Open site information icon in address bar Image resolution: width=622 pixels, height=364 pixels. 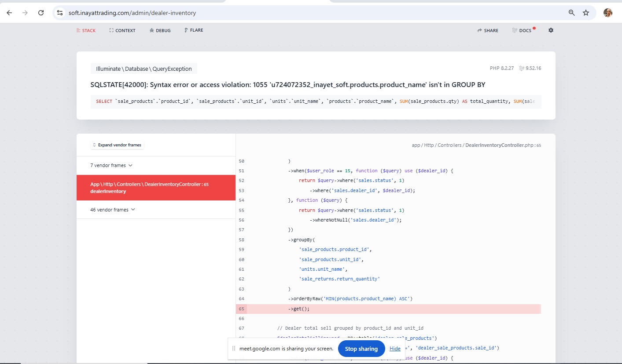(60, 13)
